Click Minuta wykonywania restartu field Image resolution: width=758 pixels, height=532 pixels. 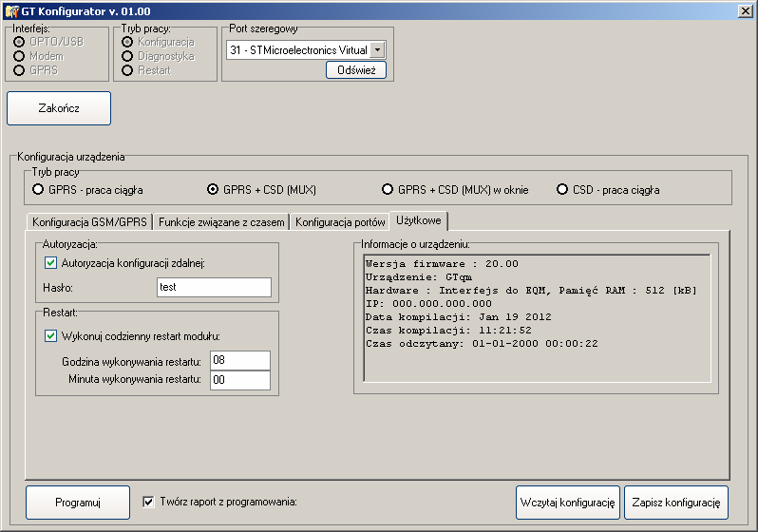240,380
